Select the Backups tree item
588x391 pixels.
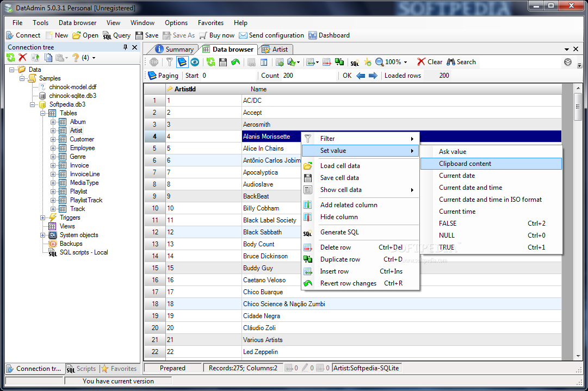click(x=71, y=244)
